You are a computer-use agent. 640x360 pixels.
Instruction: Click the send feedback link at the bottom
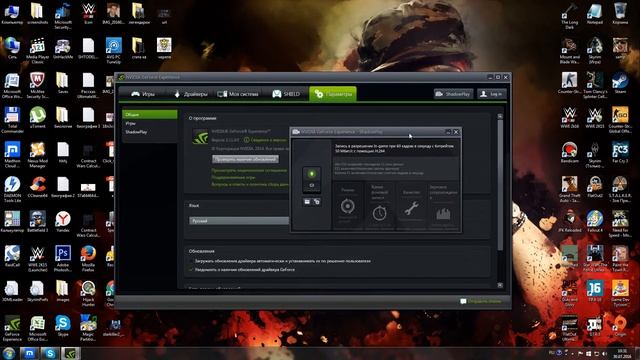(480, 301)
